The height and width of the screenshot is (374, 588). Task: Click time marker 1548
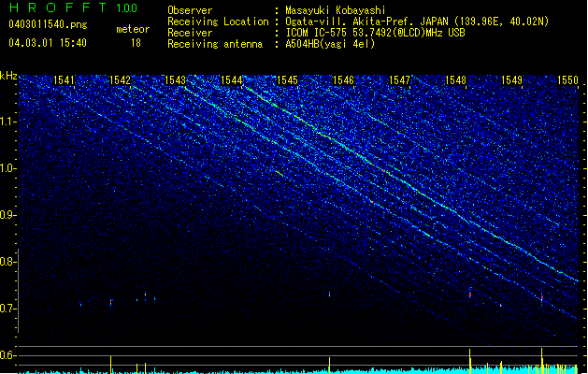pos(455,80)
